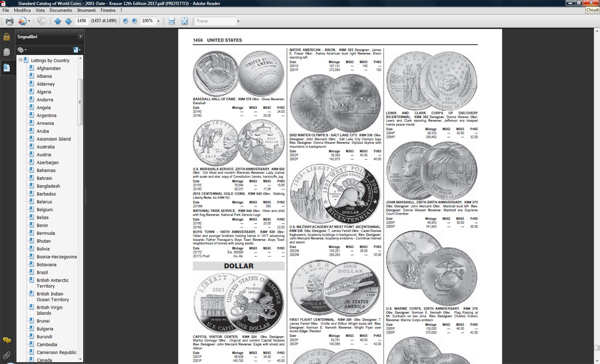Go to the Bahamas bookmark
The image size is (600, 364).
[46, 170]
